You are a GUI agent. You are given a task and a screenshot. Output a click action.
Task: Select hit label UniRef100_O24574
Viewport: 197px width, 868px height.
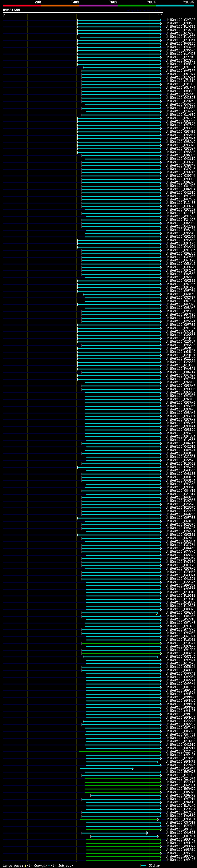[180, 778]
